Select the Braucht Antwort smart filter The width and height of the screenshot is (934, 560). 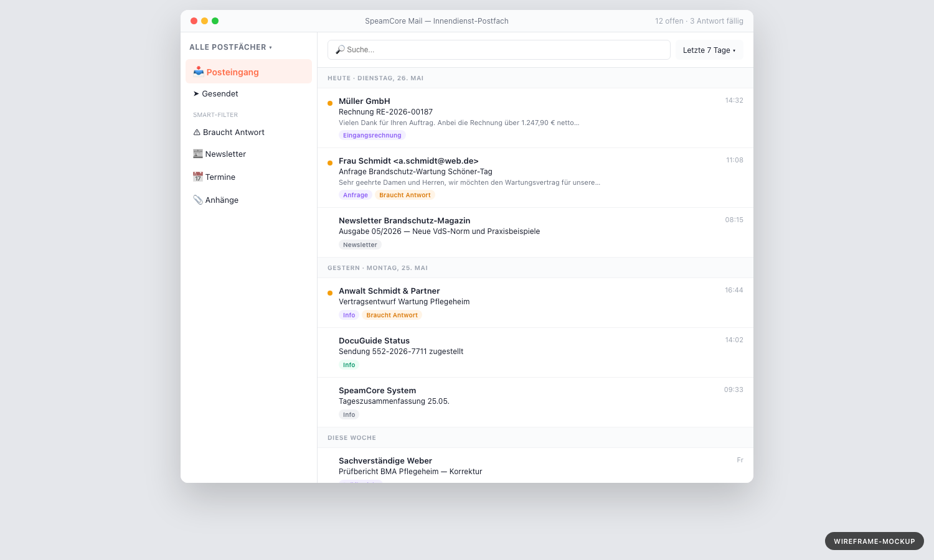[248, 133]
